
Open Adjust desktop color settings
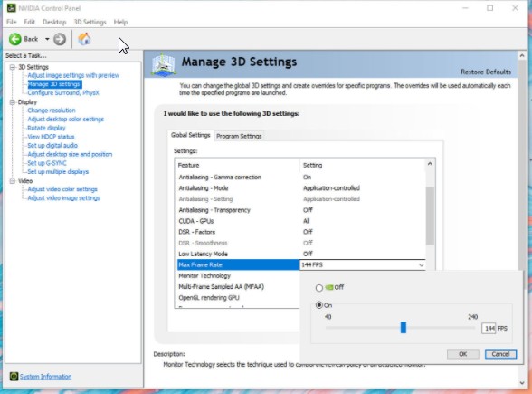(65, 120)
